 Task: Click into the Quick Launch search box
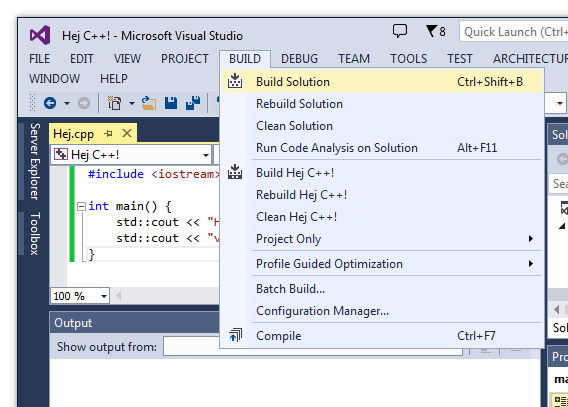[x=514, y=32]
